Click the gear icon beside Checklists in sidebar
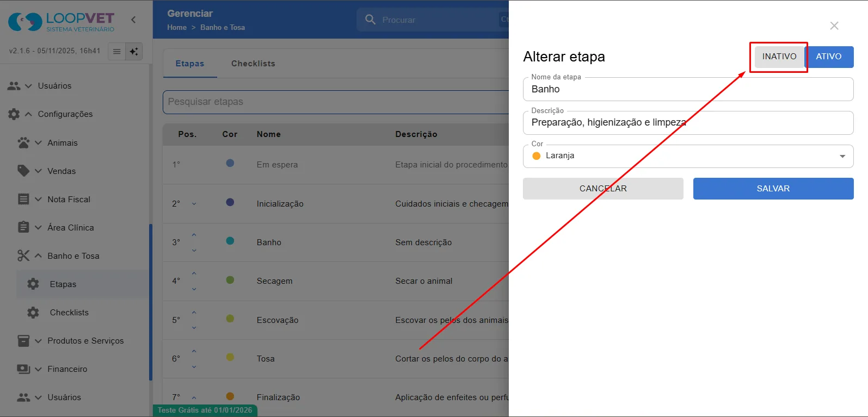The height and width of the screenshot is (417, 868). (x=33, y=312)
